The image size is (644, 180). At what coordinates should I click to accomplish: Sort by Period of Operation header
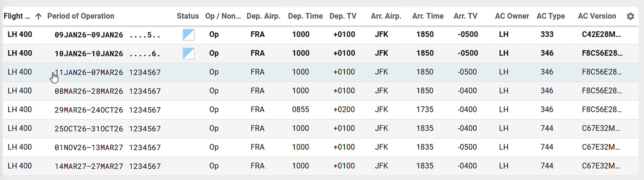point(81,16)
